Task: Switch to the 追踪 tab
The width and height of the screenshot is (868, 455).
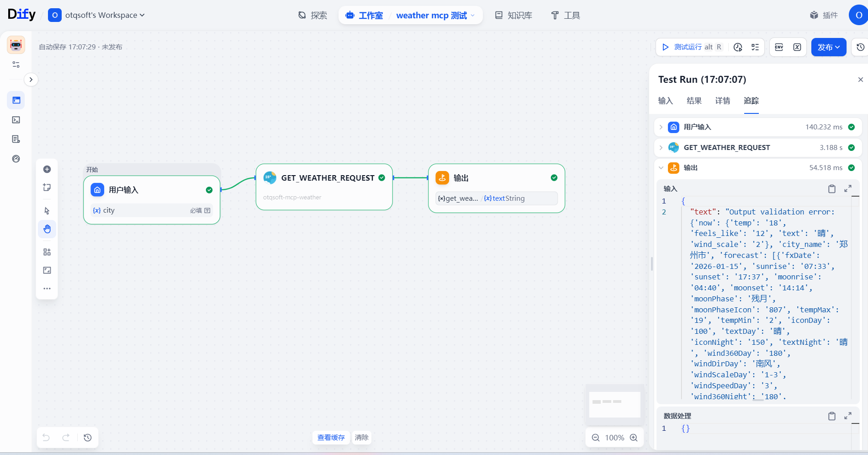Action: click(x=751, y=101)
